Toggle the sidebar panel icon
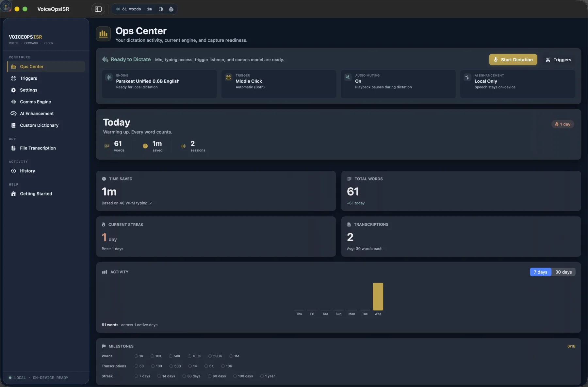This screenshot has width=588, height=387. [x=98, y=9]
